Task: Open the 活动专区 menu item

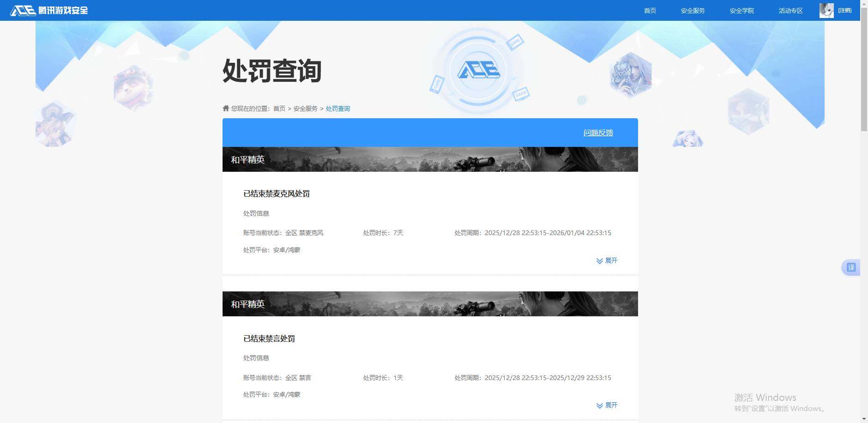Action: (x=790, y=10)
